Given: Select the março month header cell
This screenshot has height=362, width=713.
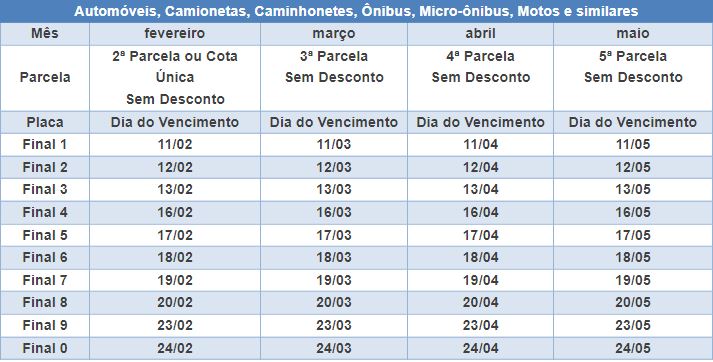Looking at the screenshot, I should pyautogui.click(x=334, y=34).
